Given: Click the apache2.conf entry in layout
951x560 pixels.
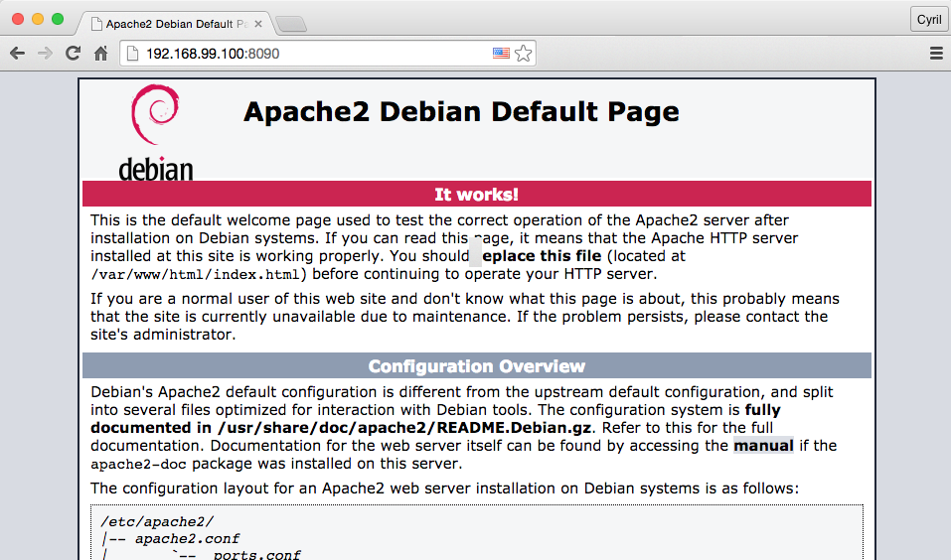Looking at the screenshot, I should pyautogui.click(x=187, y=539).
